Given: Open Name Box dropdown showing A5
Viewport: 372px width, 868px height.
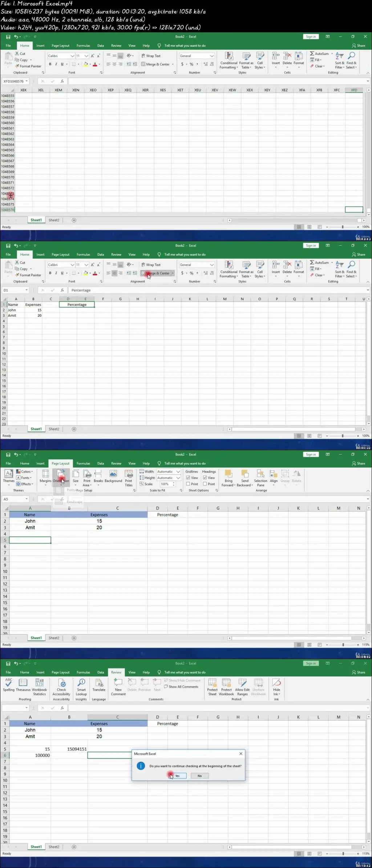Looking at the screenshot, I should [x=27, y=499].
